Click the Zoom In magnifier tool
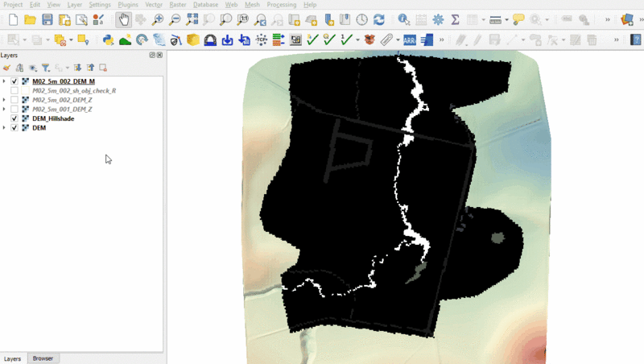This screenshot has width=644, height=364. [158, 19]
